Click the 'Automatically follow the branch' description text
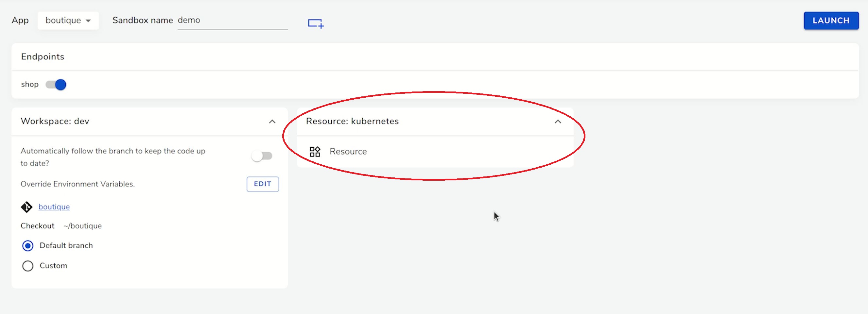Screen dimensions: 868x314 point(113,157)
